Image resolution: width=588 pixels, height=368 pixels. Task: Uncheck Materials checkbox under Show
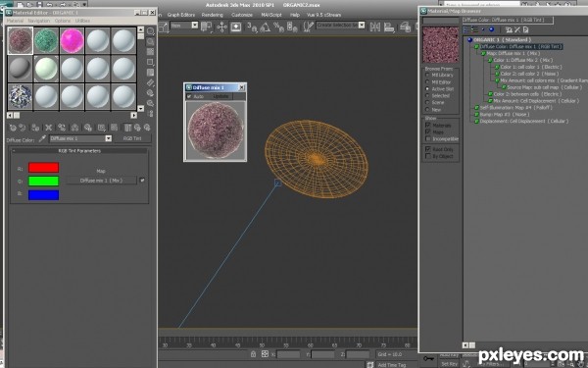(x=428, y=125)
